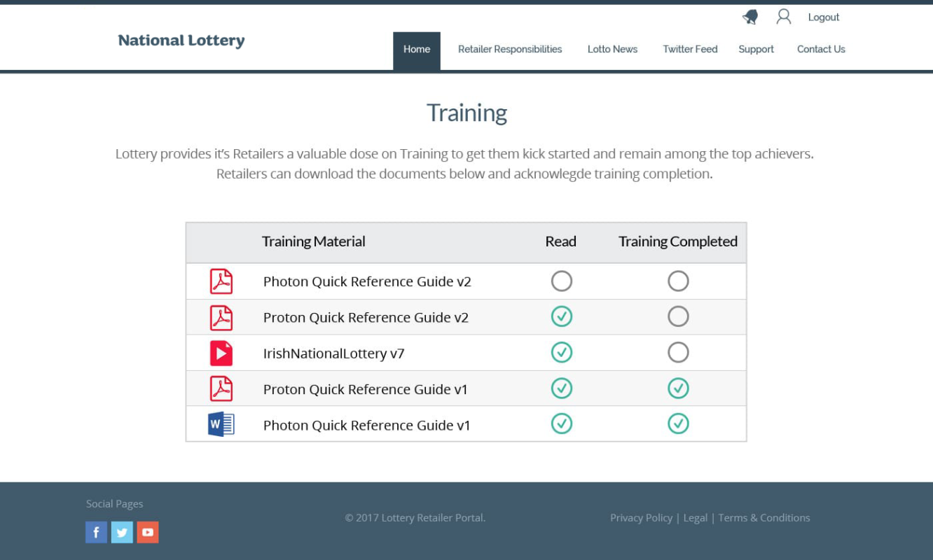Open the Privacy Policy link
The height and width of the screenshot is (560, 933).
(x=641, y=518)
